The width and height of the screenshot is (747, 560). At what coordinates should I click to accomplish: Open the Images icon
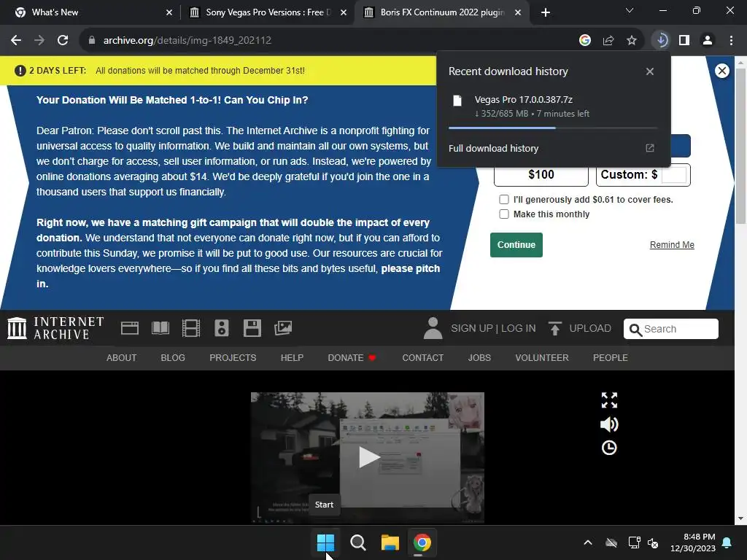click(x=283, y=328)
